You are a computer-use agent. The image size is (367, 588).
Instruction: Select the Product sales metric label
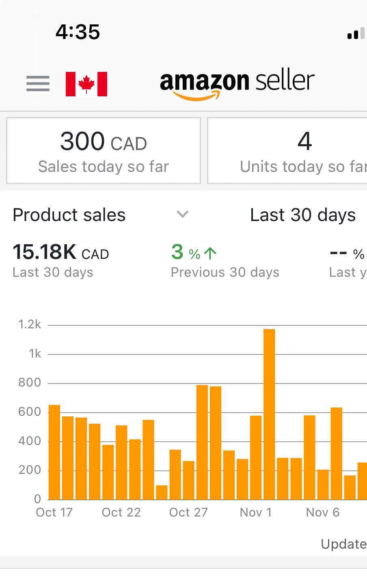[69, 215]
